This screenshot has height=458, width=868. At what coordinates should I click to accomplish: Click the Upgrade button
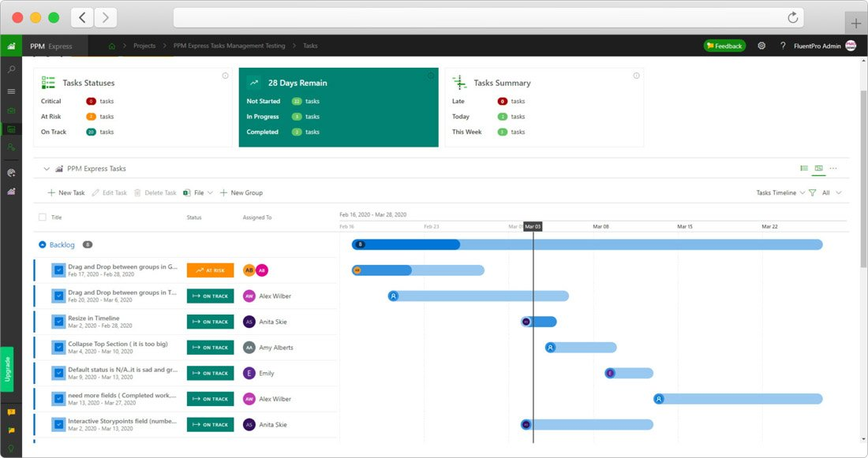(x=7, y=369)
